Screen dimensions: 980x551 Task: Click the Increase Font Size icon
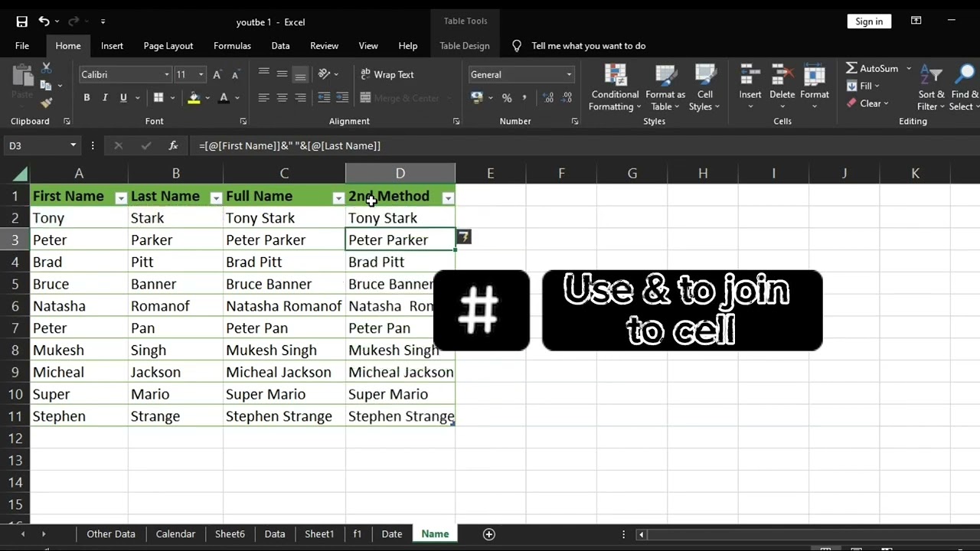tap(217, 74)
